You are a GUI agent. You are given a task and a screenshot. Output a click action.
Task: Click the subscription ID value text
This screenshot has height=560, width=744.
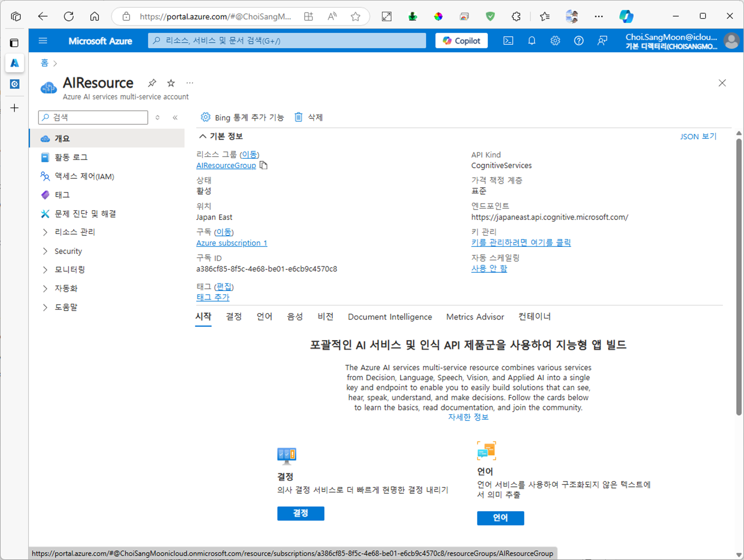coord(267,269)
